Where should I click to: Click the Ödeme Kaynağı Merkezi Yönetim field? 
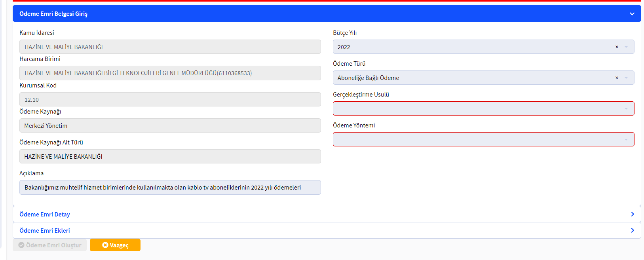(x=170, y=125)
